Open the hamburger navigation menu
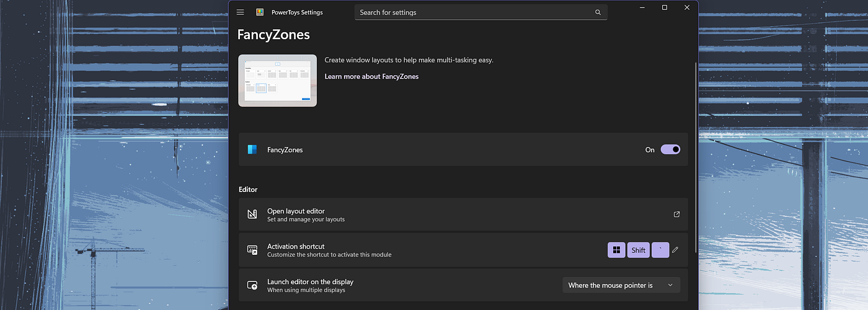 241,12
